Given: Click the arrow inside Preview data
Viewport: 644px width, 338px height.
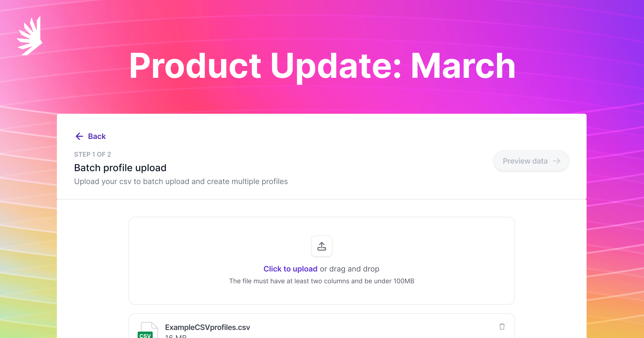Looking at the screenshot, I should coord(557,161).
